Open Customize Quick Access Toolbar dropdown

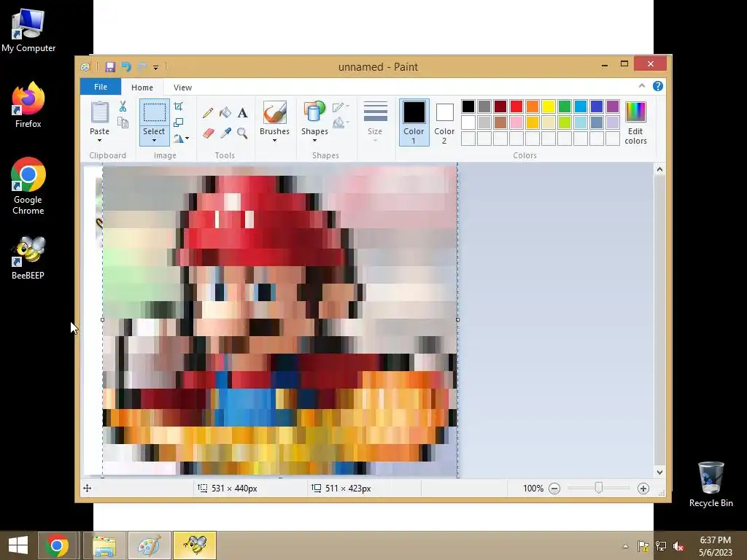tap(156, 67)
